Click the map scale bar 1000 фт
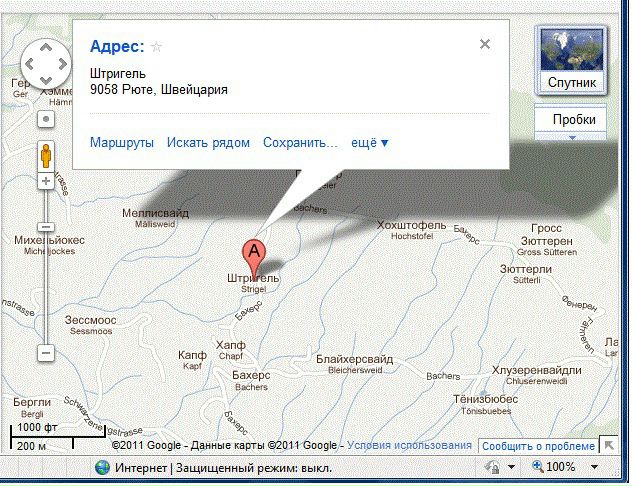Image resolution: width=632 pixels, height=486 pixels. tap(58, 432)
